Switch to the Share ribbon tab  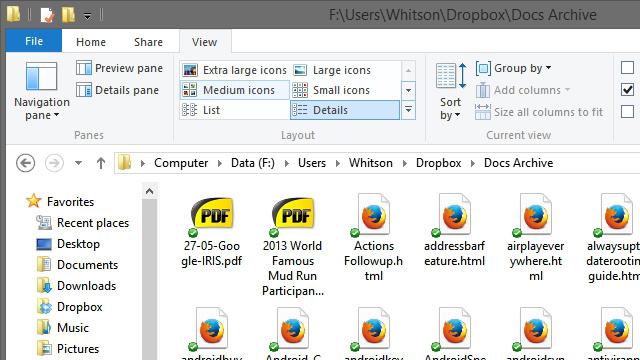click(148, 42)
